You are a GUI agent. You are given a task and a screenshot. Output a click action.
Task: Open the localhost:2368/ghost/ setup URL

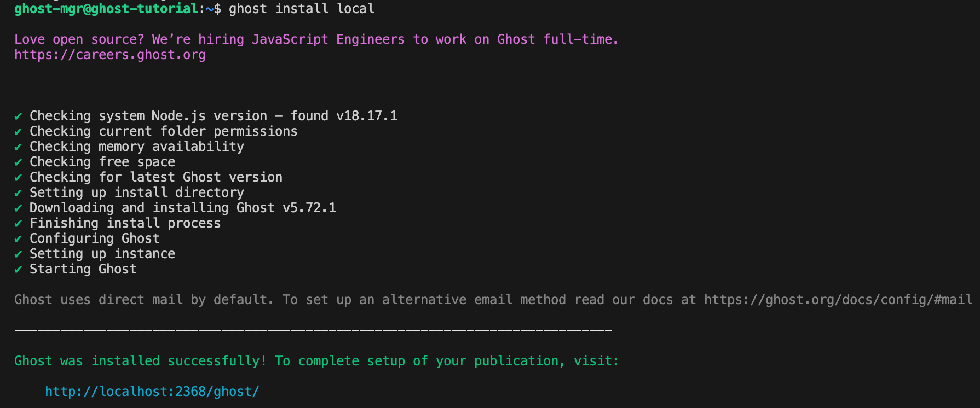point(152,392)
